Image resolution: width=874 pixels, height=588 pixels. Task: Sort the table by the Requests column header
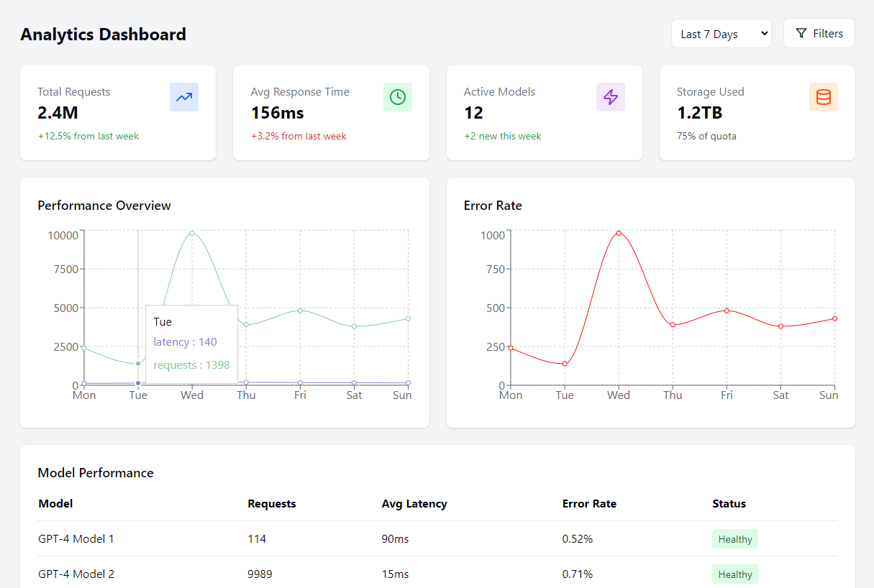point(271,504)
